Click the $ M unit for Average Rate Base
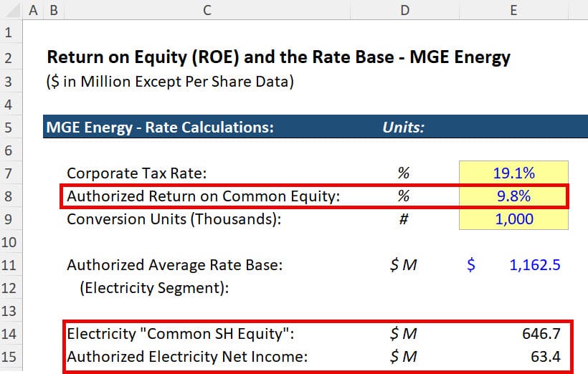This screenshot has width=588, height=374. [404, 265]
